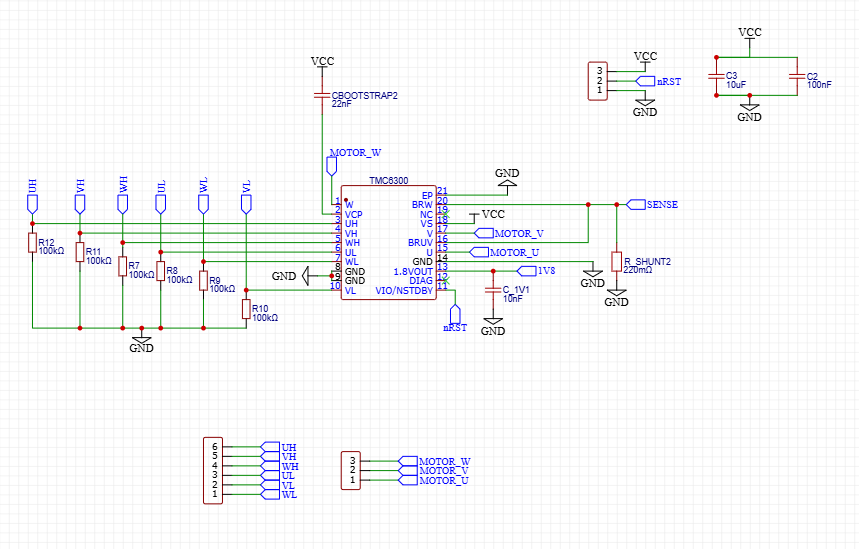Click resistor R7 100kΩ
The height and width of the screenshot is (549, 859).
(x=122, y=267)
